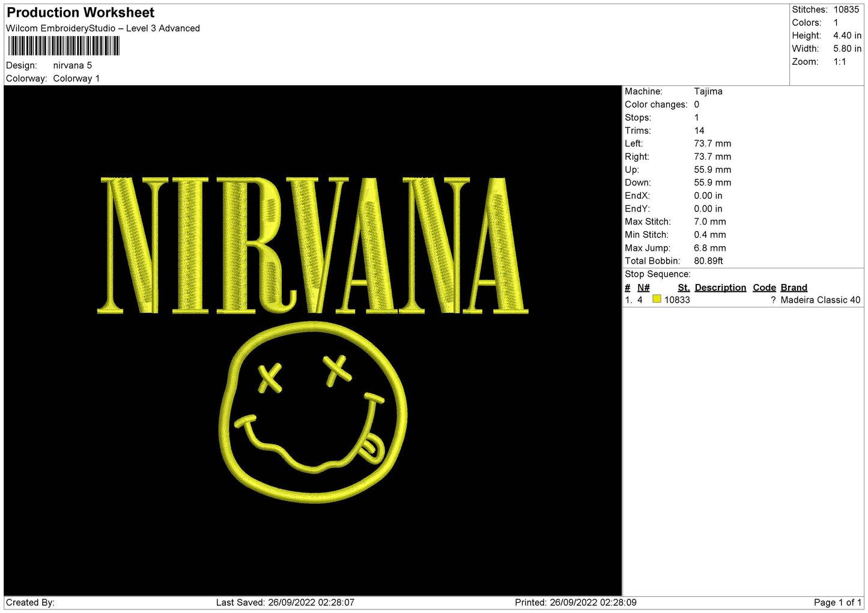Click the EndX value 0.00 in
The width and height of the screenshot is (868, 613).
(708, 196)
